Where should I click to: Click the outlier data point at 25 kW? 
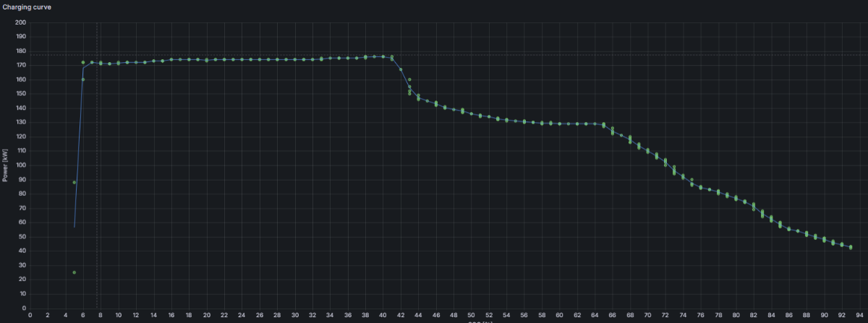(74, 272)
